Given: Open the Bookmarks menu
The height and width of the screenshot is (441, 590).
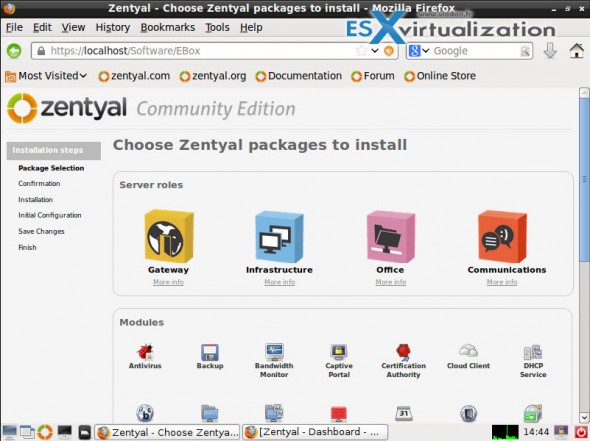Looking at the screenshot, I should (168, 27).
